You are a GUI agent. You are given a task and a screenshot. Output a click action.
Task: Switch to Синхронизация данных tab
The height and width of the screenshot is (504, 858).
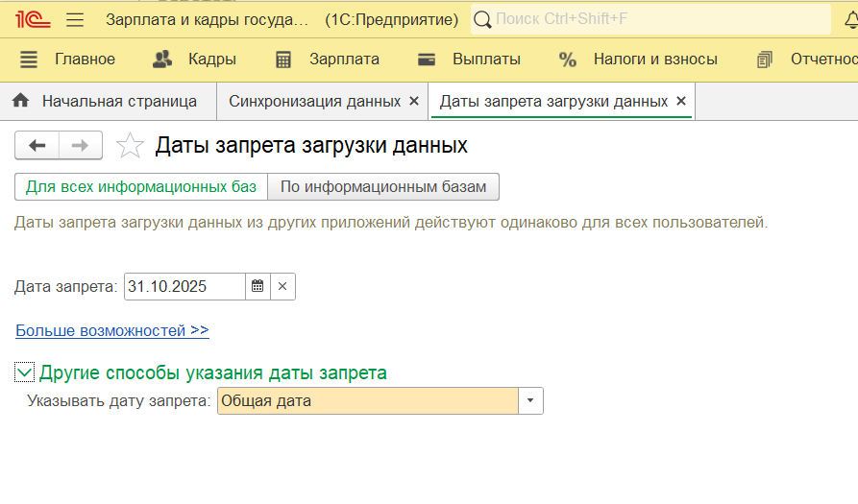click(314, 101)
